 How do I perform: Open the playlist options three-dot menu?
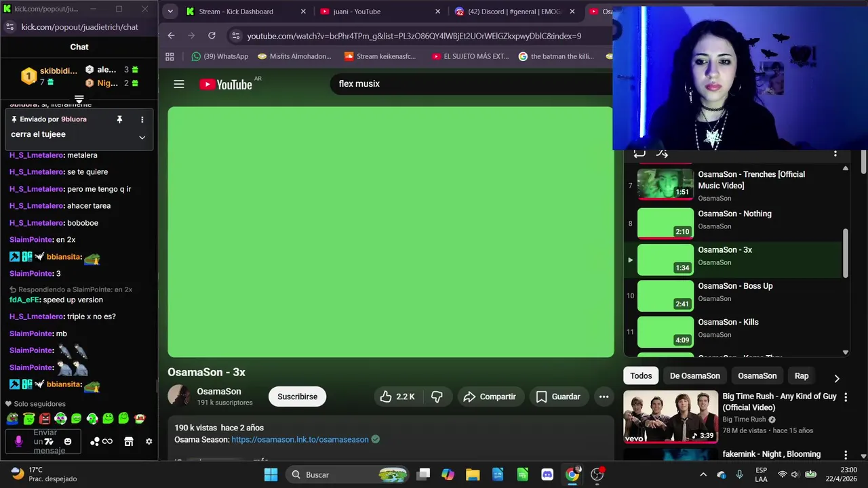pos(835,153)
